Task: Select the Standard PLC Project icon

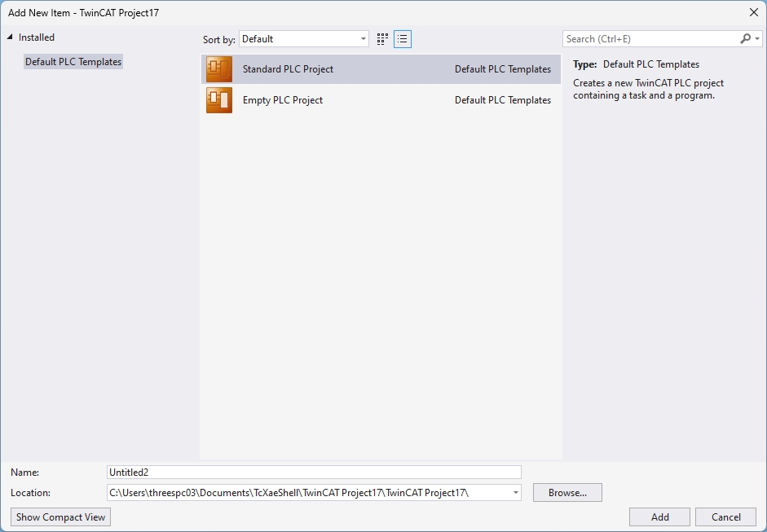Action: click(219, 69)
